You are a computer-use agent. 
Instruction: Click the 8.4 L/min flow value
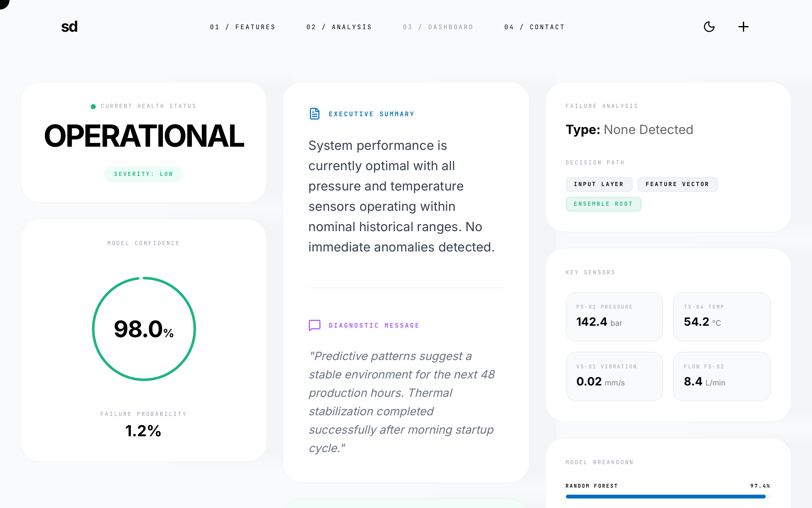[704, 382]
